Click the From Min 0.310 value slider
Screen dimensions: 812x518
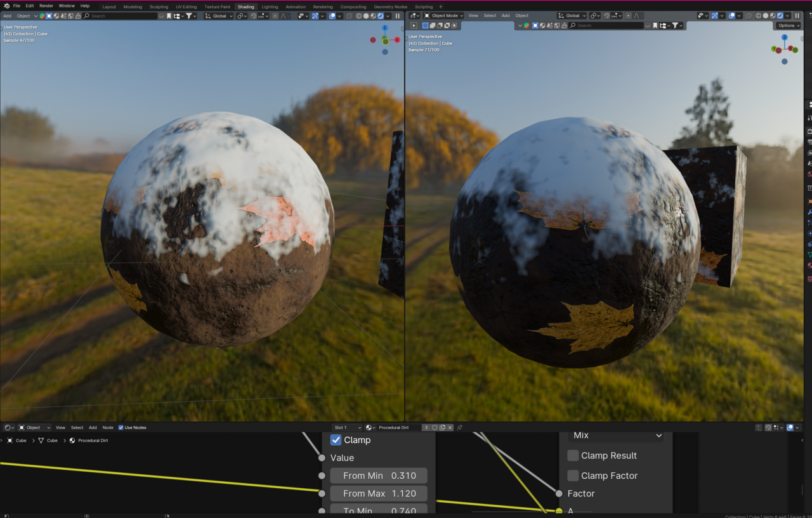(379, 476)
